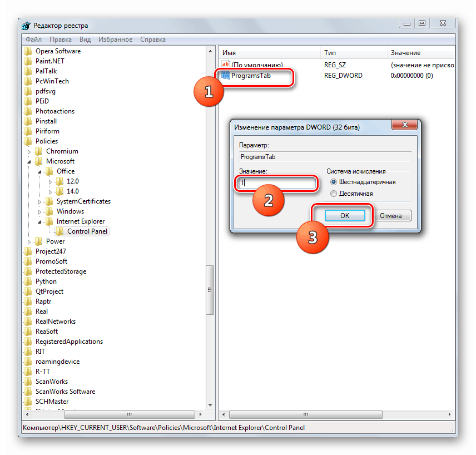The height and width of the screenshot is (455, 476).
Task: Open the Файл menu
Action: [34, 39]
